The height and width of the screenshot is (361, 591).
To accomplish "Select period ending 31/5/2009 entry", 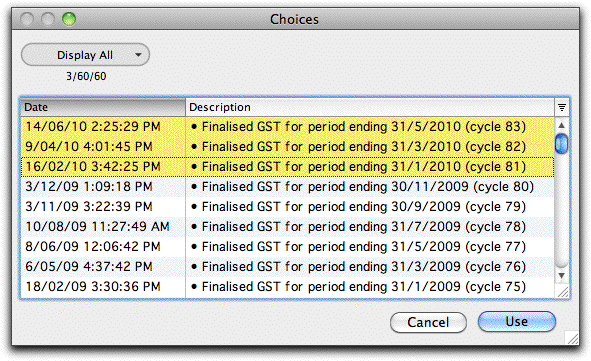I will pos(288,246).
